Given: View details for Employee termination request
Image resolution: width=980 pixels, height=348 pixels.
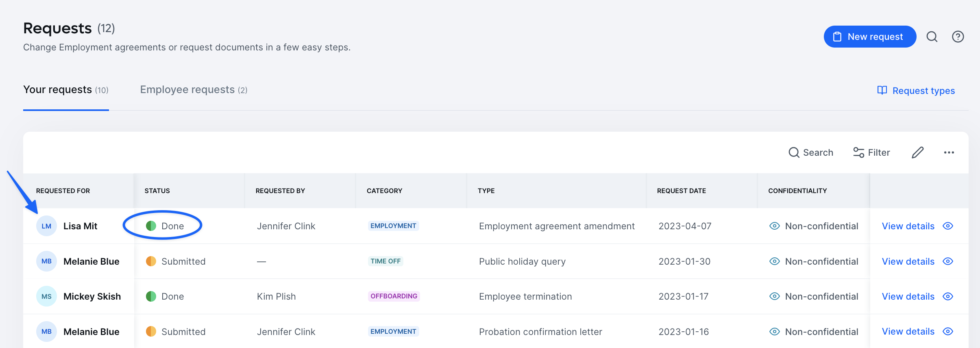Looking at the screenshot, I should click(908, 296).
